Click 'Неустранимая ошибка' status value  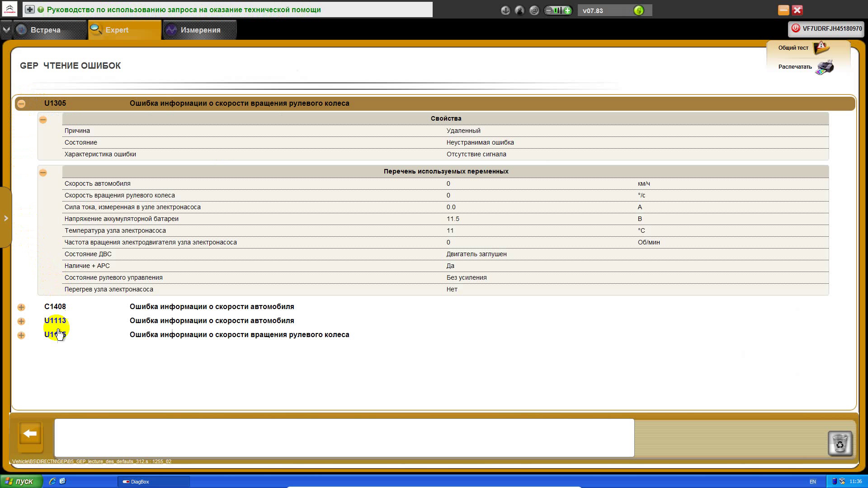coord(480,142)
